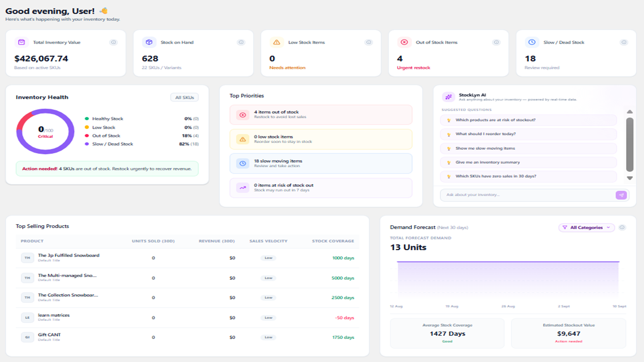Click the Out of Stock Items red icon
The image size is (644, 362).
click(x=405, y=42)
